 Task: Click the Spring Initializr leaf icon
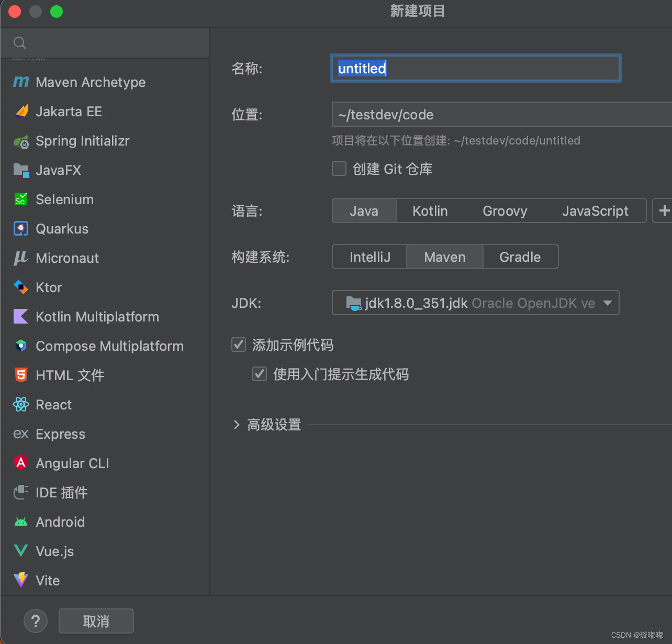(21, 141)
